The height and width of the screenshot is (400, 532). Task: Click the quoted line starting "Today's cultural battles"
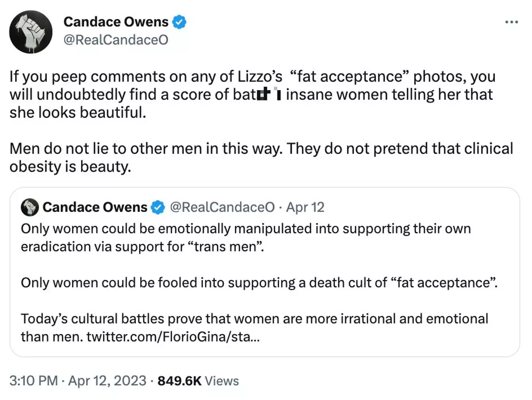254,319
